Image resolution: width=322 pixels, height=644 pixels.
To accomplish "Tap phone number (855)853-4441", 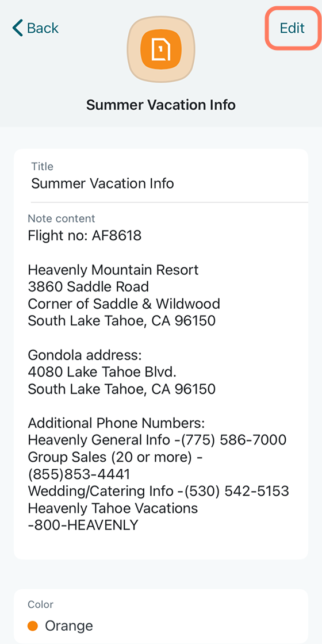I will click(x=79, y=474).
